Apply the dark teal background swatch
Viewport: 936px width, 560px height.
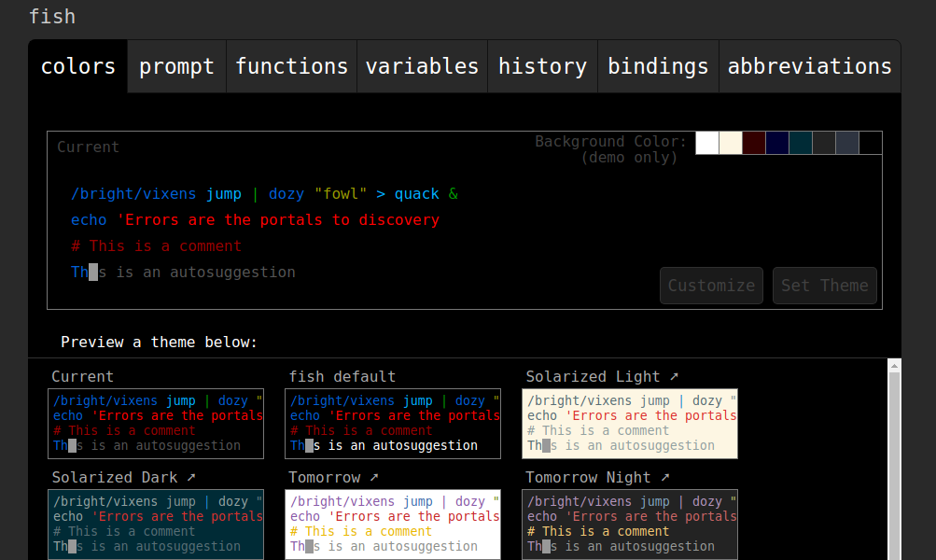(x=801, y=143)
